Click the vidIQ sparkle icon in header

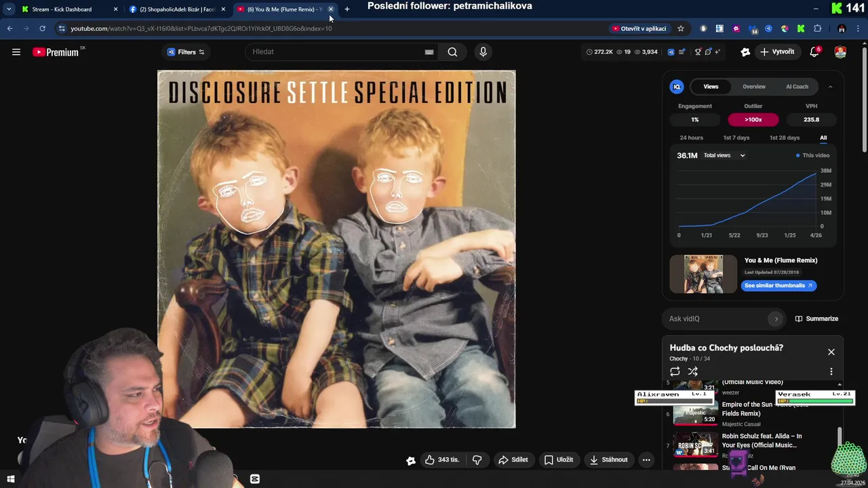click(x=717, y=52)
